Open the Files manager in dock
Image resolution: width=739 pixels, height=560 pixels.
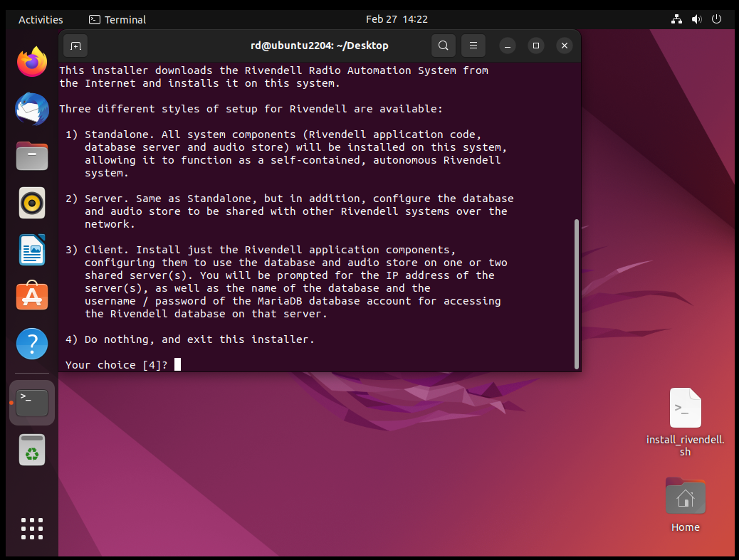click(32, 156)
